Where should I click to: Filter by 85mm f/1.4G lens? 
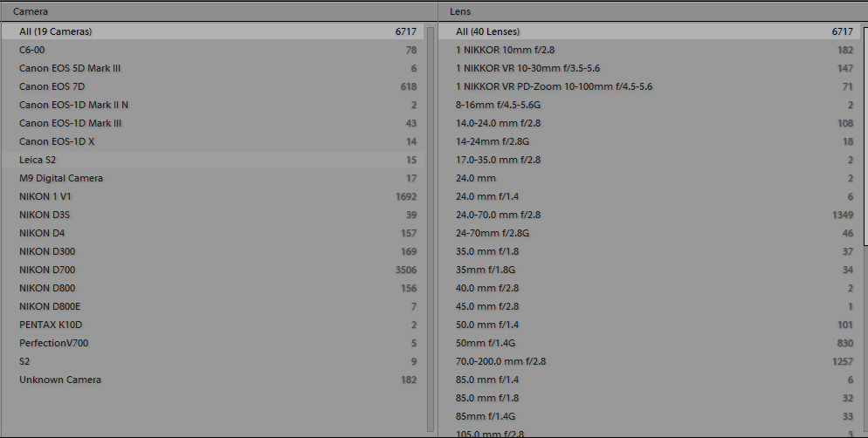point(651,416)
